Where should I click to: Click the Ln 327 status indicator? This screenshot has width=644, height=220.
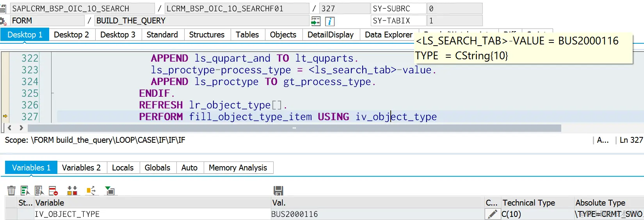631,140
